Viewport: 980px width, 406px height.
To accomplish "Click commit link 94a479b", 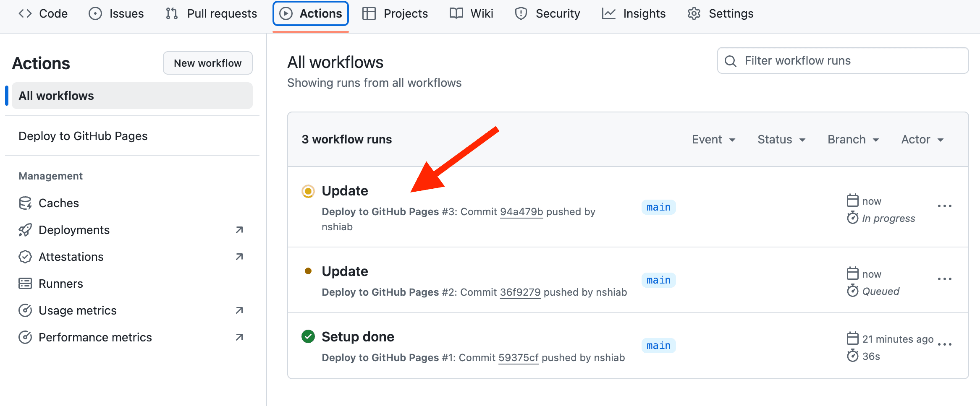I will [521, 212].
